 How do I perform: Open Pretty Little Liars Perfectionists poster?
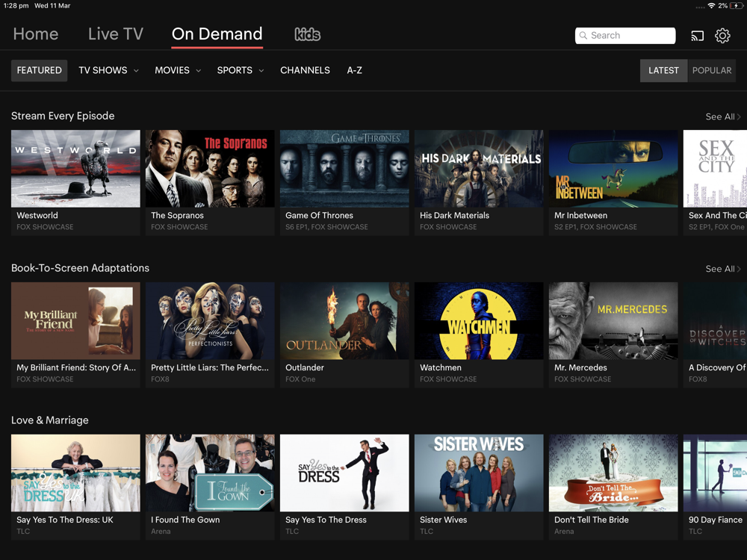210,321
